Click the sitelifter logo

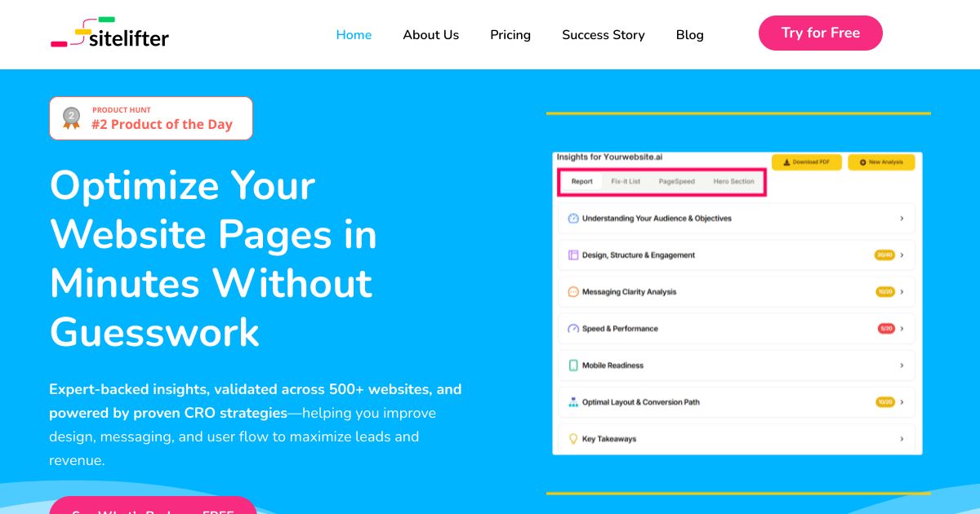109,33
